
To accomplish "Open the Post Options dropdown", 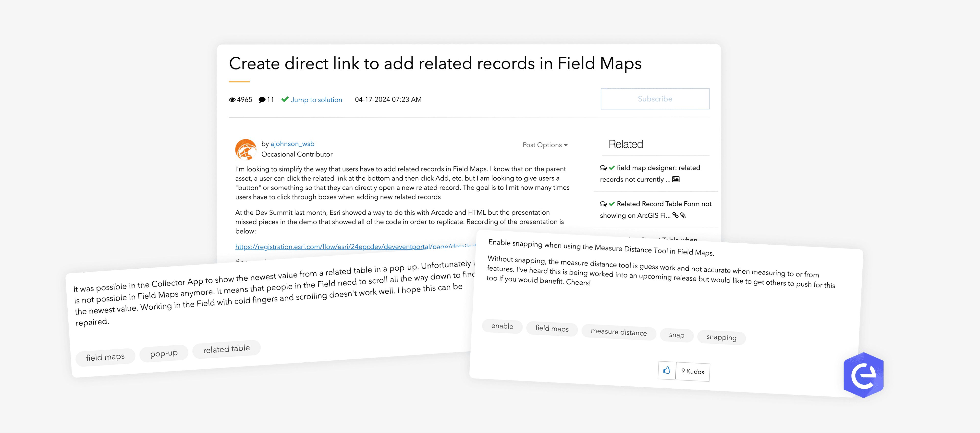I will click(544, 145).
